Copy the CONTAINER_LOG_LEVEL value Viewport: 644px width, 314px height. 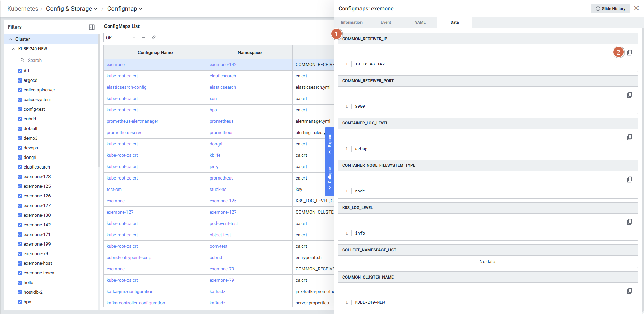tap(629, 137)
